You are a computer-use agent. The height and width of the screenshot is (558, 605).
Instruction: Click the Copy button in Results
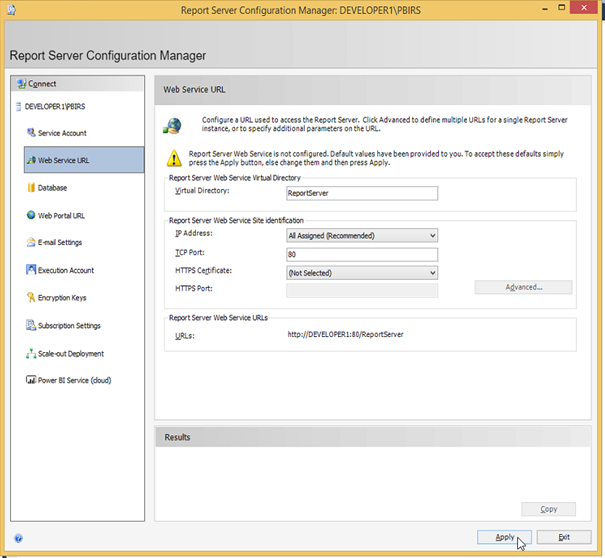[548, 509]
